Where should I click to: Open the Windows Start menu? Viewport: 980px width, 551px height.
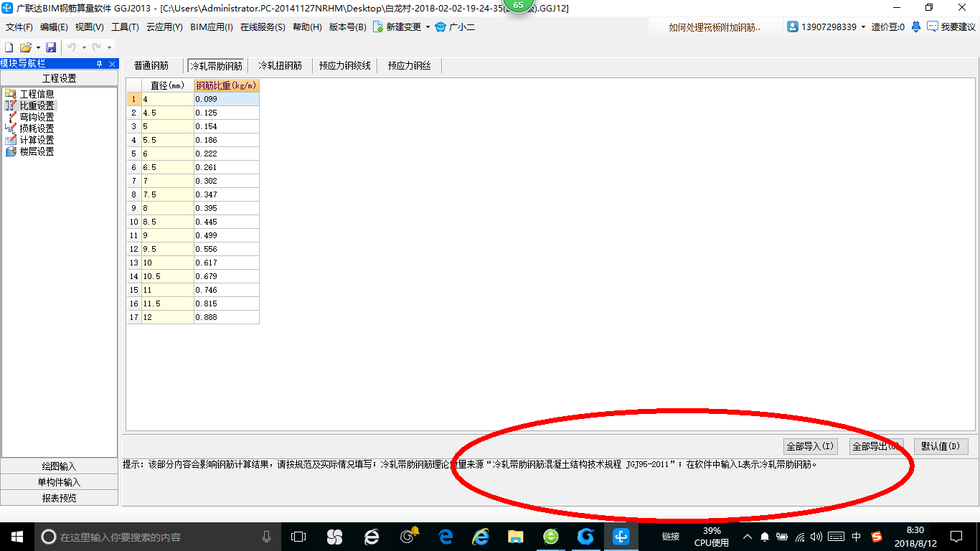tap(17, 537)
